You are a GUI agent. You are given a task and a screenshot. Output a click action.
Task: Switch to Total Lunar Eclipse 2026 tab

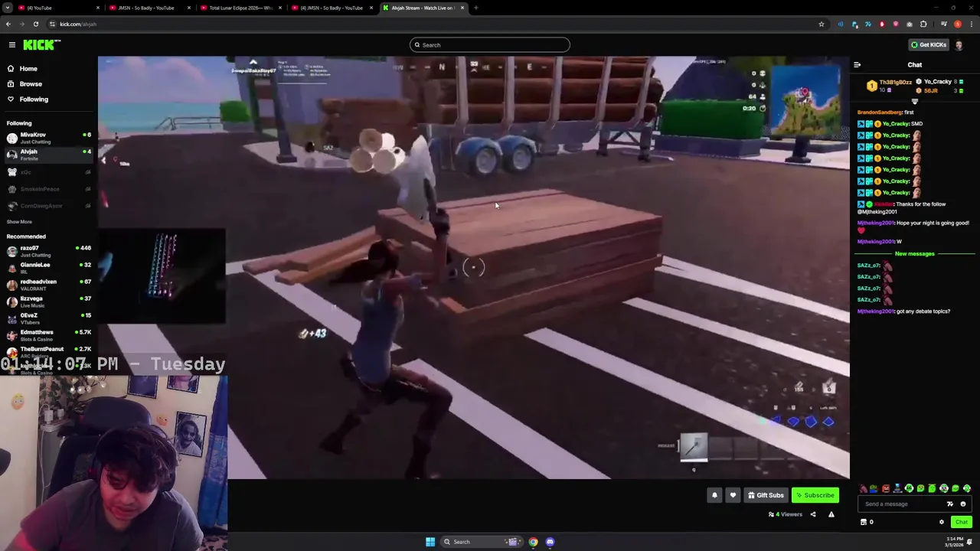[241, 8]
